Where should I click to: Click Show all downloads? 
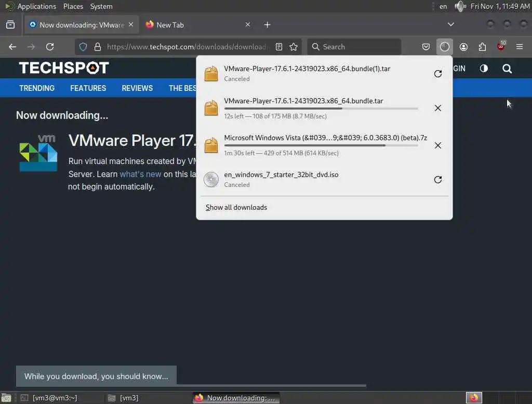236,207
